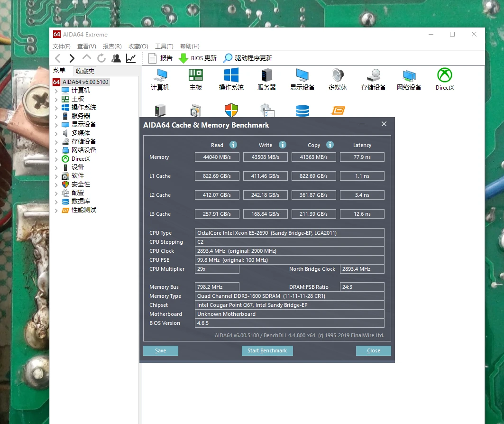Open the 文件(F) menu
The width and height of the screenshot is (504, 424).
coord(61,46)
